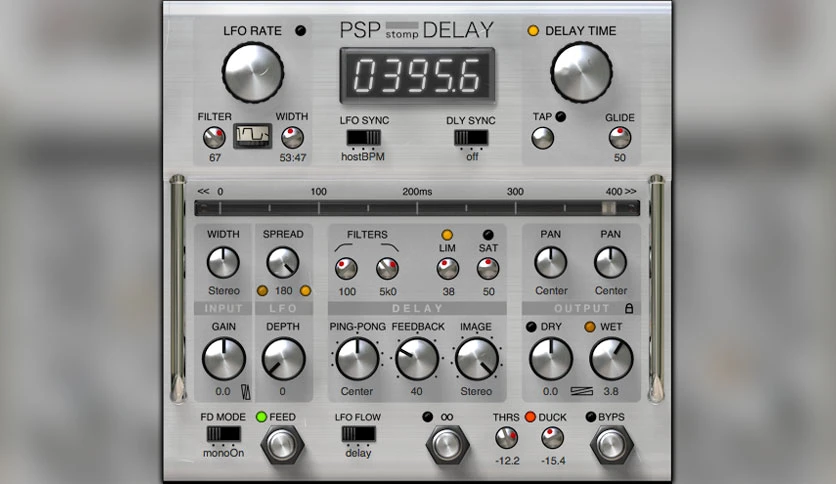Click the TAP indicator LED
Image resolution: width=836 pixels, height=484 pixels.
pyautogui.click(x=560, y=116)
